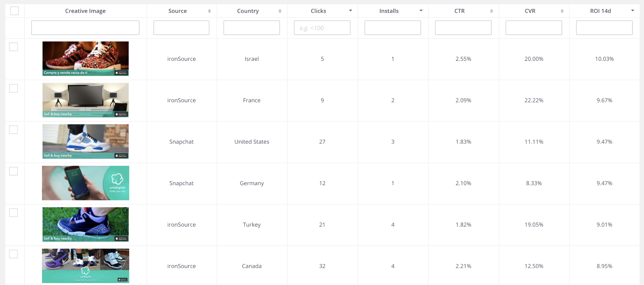This screenshot has height=285, width=644.
Task: Check the select-all header checkbox
Action: [x=14, y=11]
